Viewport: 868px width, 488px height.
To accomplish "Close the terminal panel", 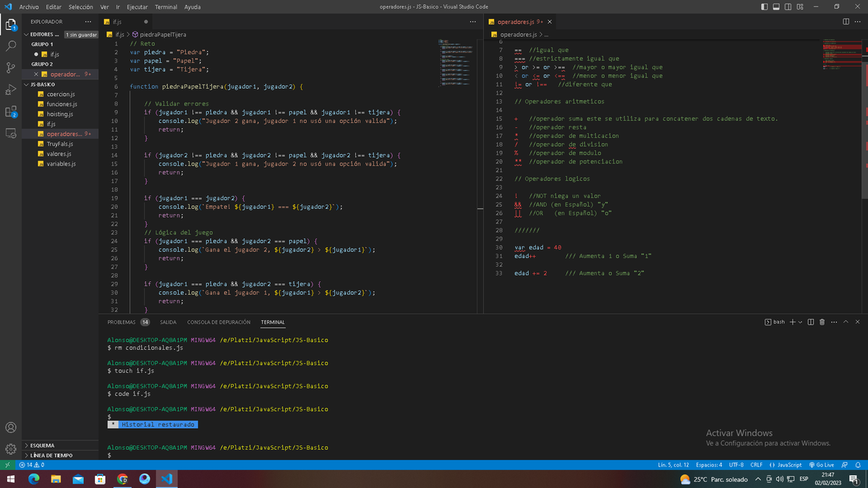I will pos(857,322).
